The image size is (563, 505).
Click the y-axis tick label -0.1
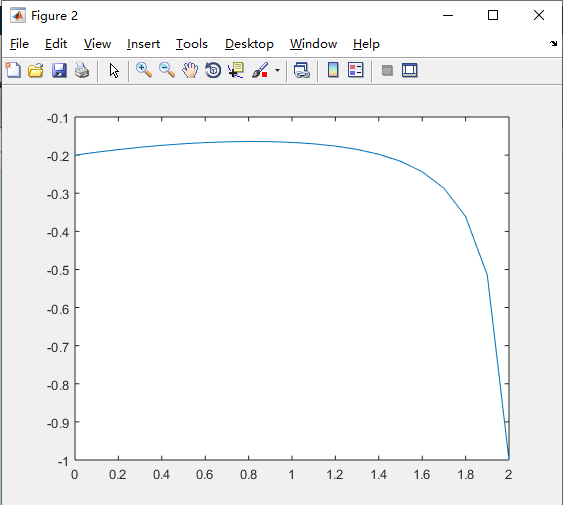tap(58, 119)
